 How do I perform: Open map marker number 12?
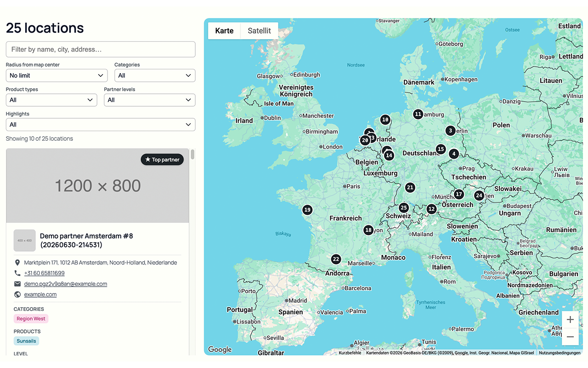431,209
